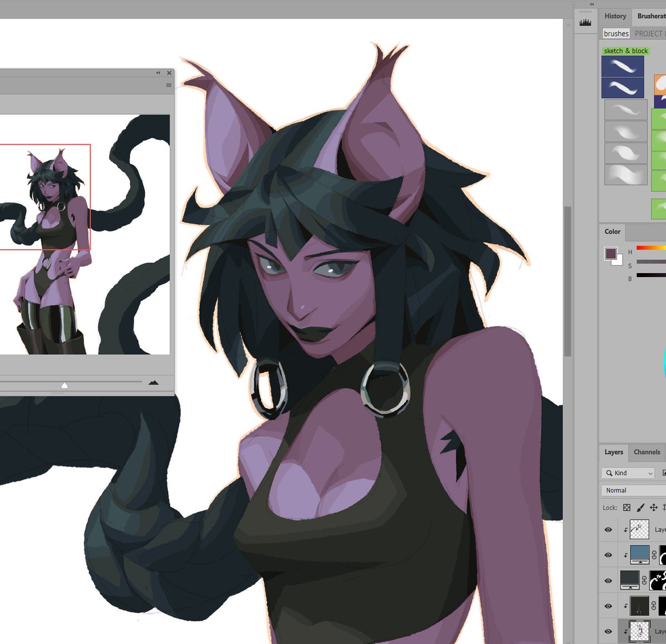This screenshot has height=644, width=666.
Task: Close the floating Navigator panel
Action: tap(169, 73)
